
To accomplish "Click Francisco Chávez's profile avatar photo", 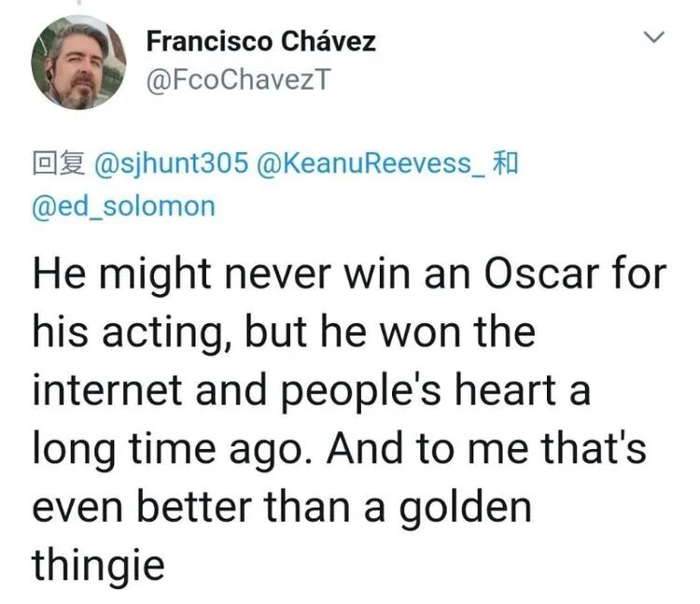I will pos(79,64).
